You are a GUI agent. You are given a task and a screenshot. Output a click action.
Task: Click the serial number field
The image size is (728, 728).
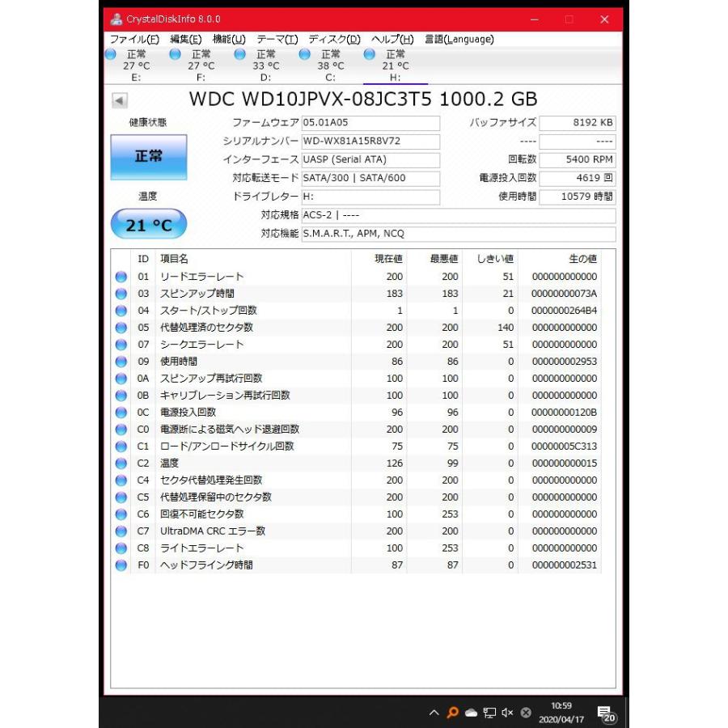pos(370,142)
